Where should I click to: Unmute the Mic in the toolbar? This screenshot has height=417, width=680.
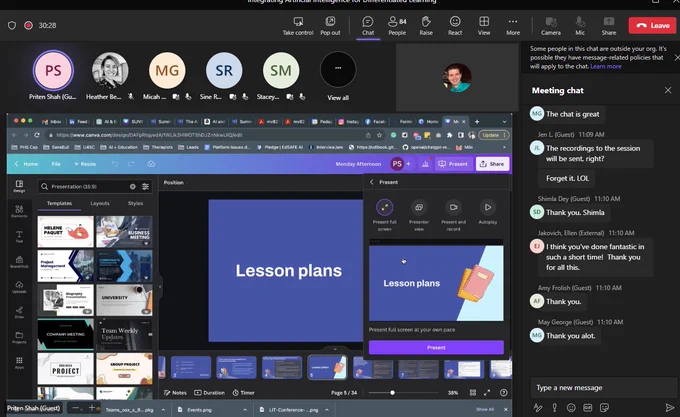coord(580,26)
